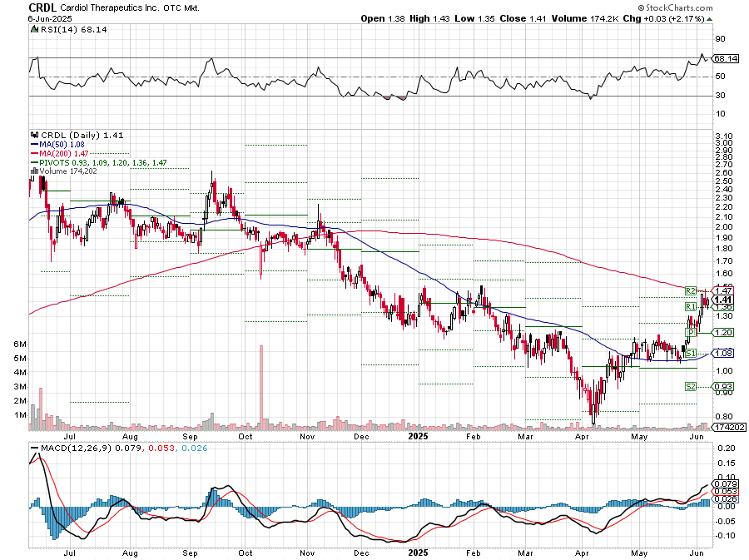Click the S1 pivot marker
The height and width of the screenshot is (560, 749).
[x=690, y=354]
